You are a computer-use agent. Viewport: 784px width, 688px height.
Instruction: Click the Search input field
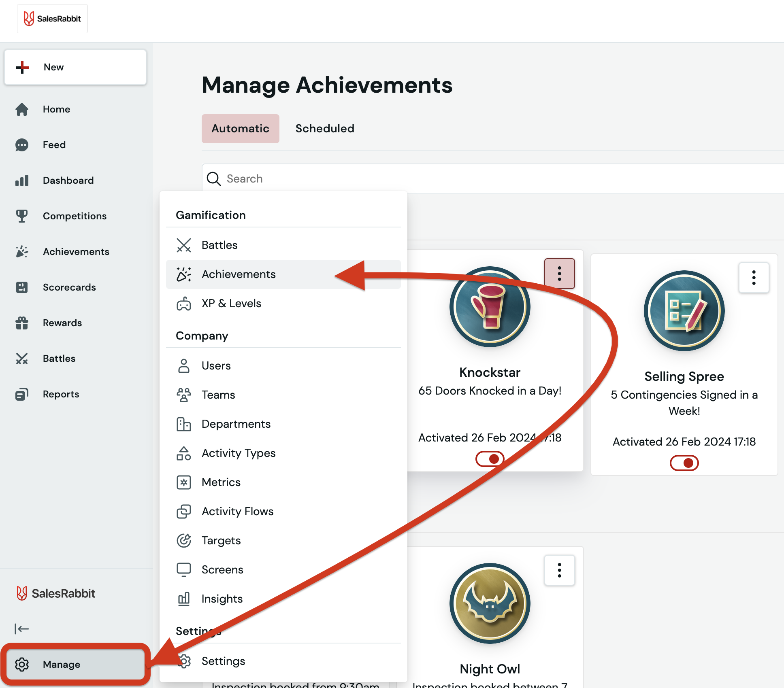(x=493, y=179)
